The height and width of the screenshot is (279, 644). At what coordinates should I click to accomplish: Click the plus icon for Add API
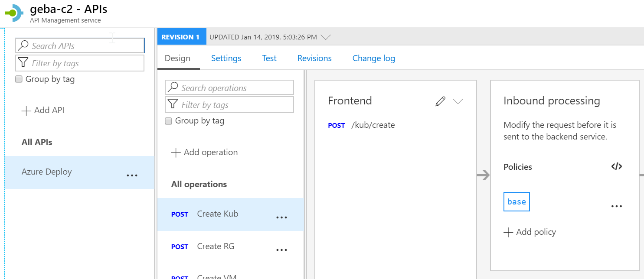[26, 110]
